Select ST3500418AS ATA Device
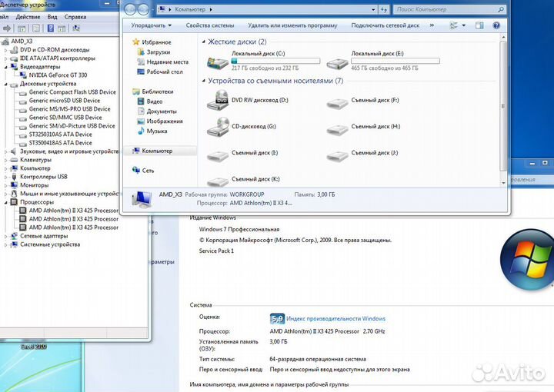The height and width of the screenshot is (392, 554). (61, 143)
